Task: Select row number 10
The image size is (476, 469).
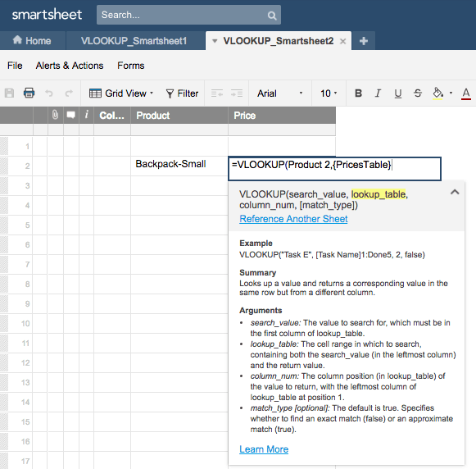Action: [25, 323]
